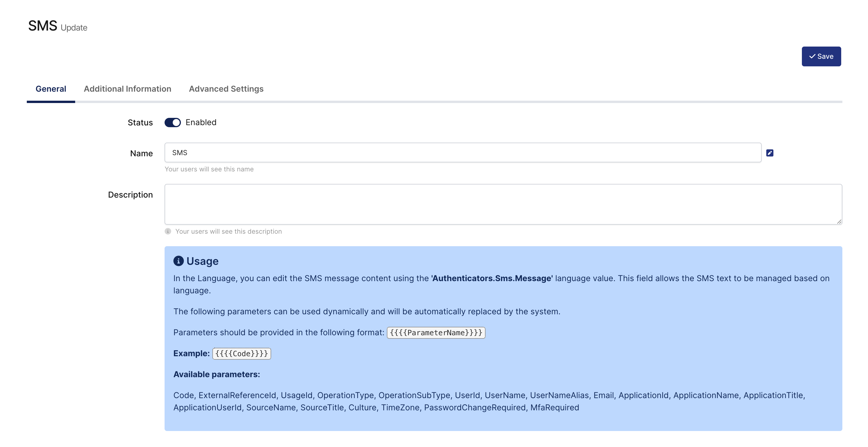Screen dimensions: 868x447
Task: Switch to the Additional Information tab
Action: [127, 89]
